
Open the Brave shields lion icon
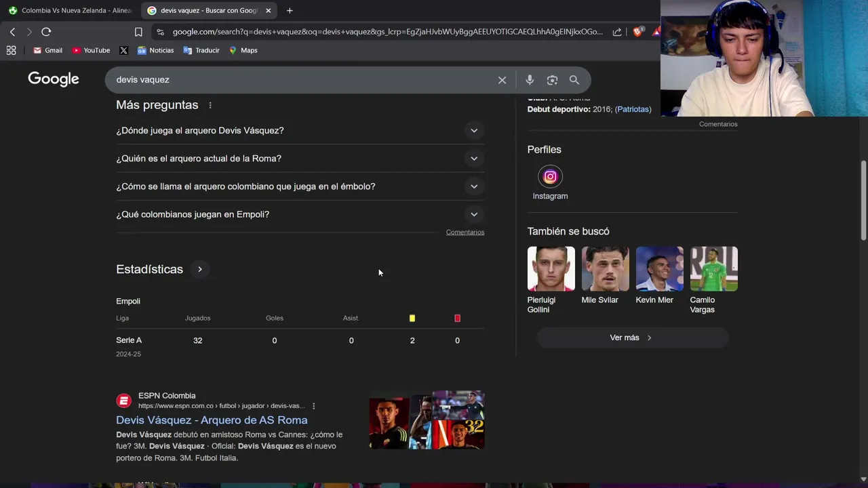pyautogui.click(x=637, y=32)
